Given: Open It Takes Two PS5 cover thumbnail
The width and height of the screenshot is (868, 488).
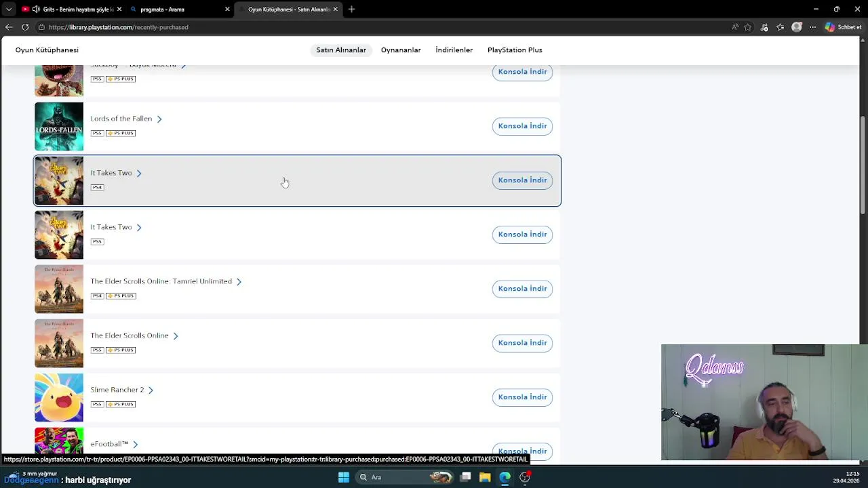Looking at the screenshot, I should [59, 235].
